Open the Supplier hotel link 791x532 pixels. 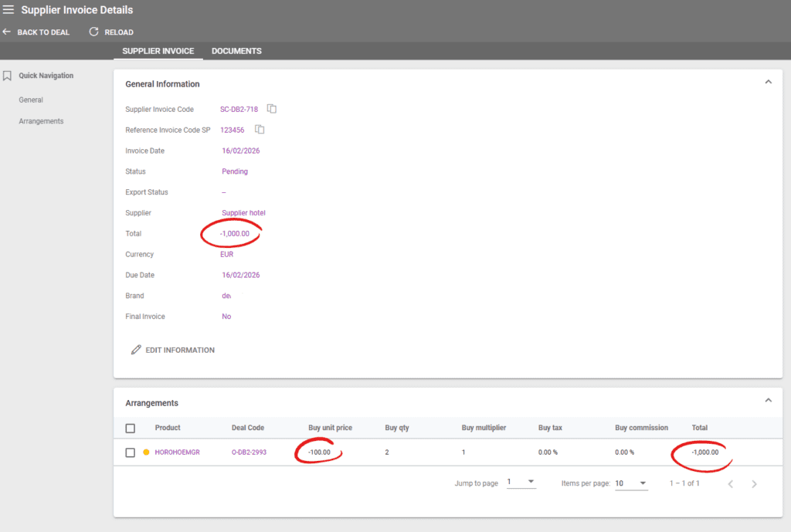coord(243,212)
